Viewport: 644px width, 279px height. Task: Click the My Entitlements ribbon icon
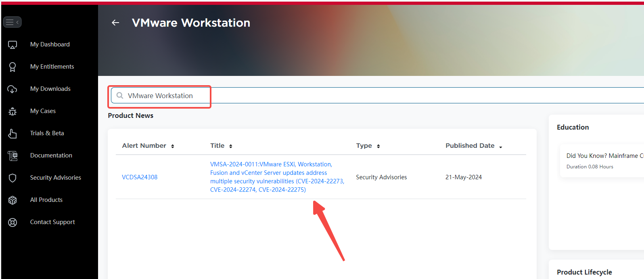(x=13, y=67)
